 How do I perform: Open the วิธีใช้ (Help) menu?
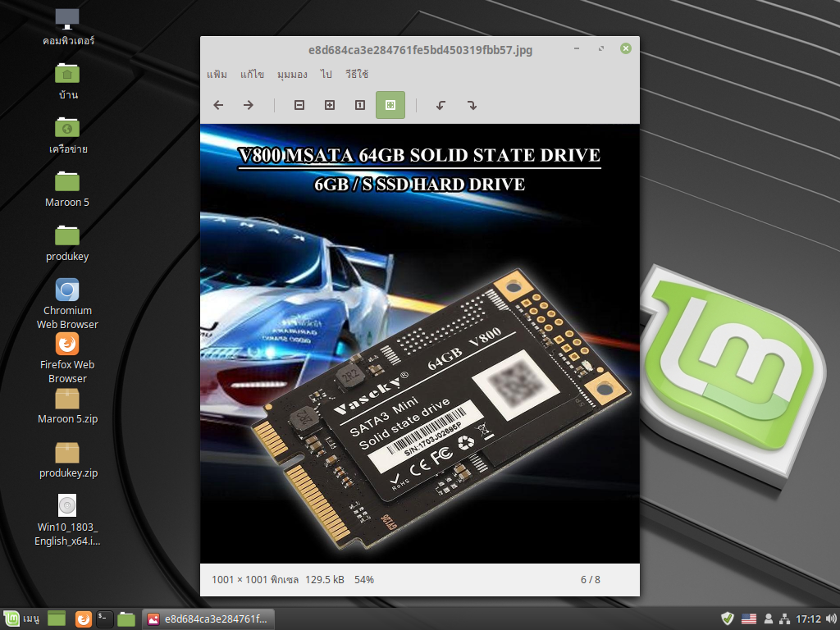(357, 74)
